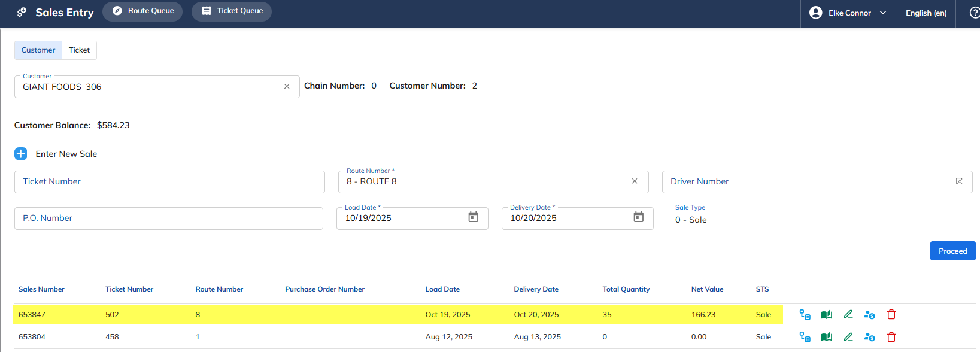Click the user avatar icon beside Elke Connor
The image size is (980, 352).
point(815,13)
